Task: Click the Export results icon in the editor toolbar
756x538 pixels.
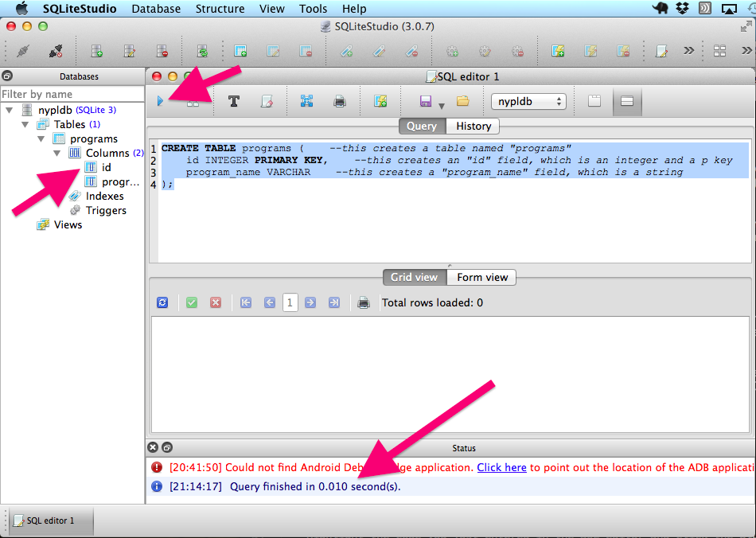Action: click(x=306, y=102)
